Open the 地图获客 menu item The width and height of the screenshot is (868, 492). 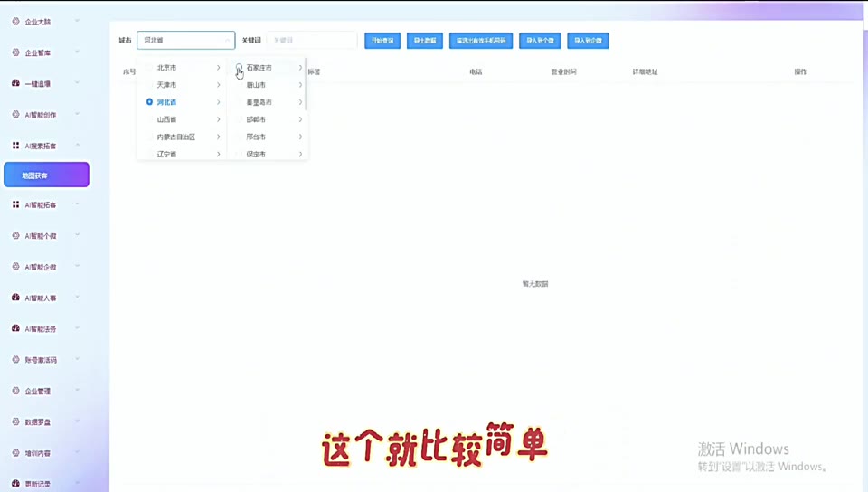click(46, 175)
